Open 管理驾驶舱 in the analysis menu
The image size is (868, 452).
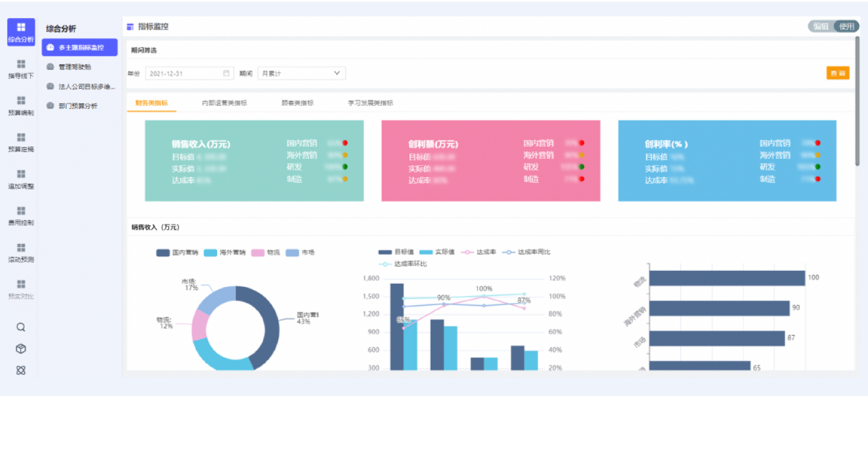click(74, 67)
